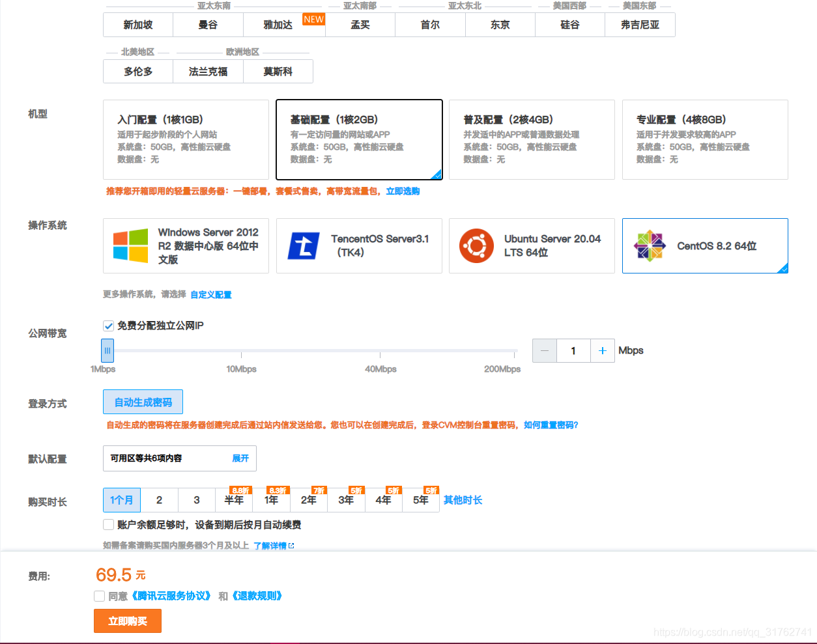
Task: Toggle 免费分配独立公网IP checkbox
Action: [x=109, y=326]
